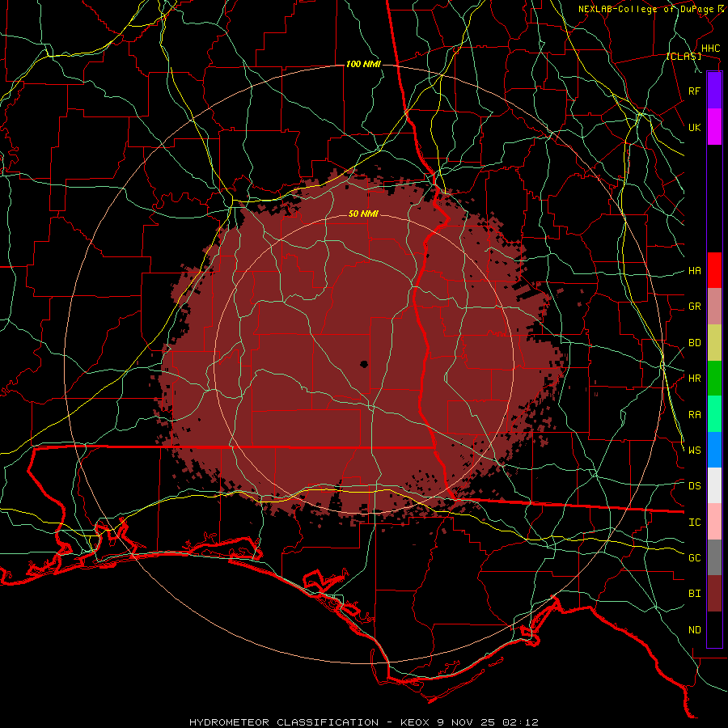This screenshot has width=728, height=728.
Task: Click the ND legend label
Action: tap(695, 630)
